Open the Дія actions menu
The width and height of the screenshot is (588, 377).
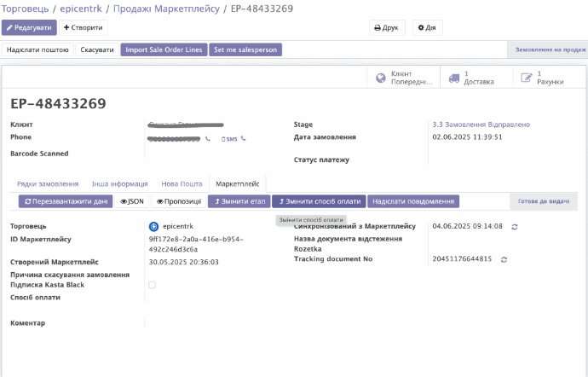[428, 28]
